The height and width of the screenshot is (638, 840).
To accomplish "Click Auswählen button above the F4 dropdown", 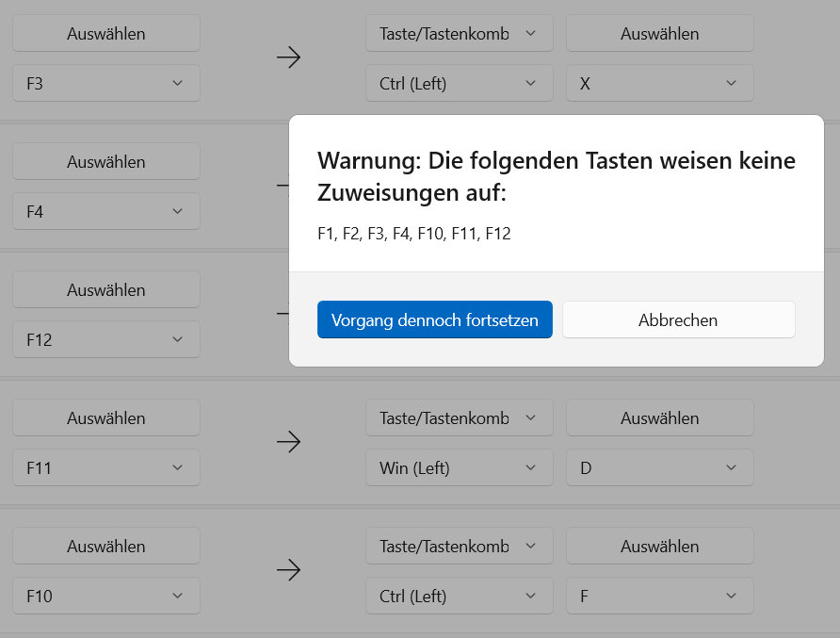I will point(105,162).
